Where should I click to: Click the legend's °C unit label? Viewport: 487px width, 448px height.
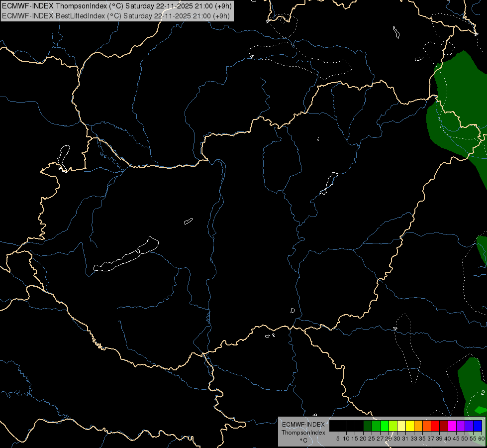(x=303, y=440)
